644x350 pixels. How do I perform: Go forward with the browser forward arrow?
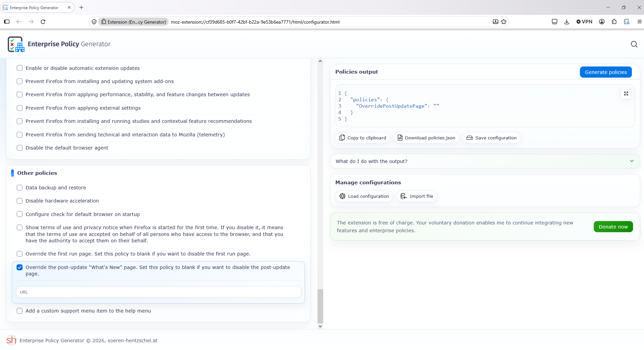pos(31,22)
